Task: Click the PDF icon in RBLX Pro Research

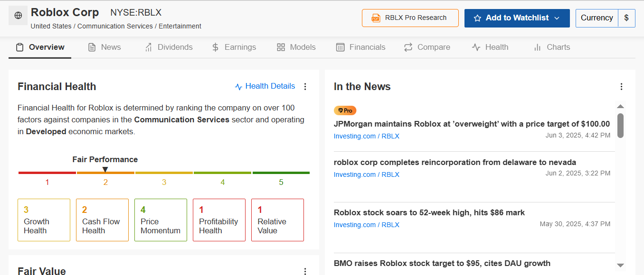Action: [x=376, y=18]
